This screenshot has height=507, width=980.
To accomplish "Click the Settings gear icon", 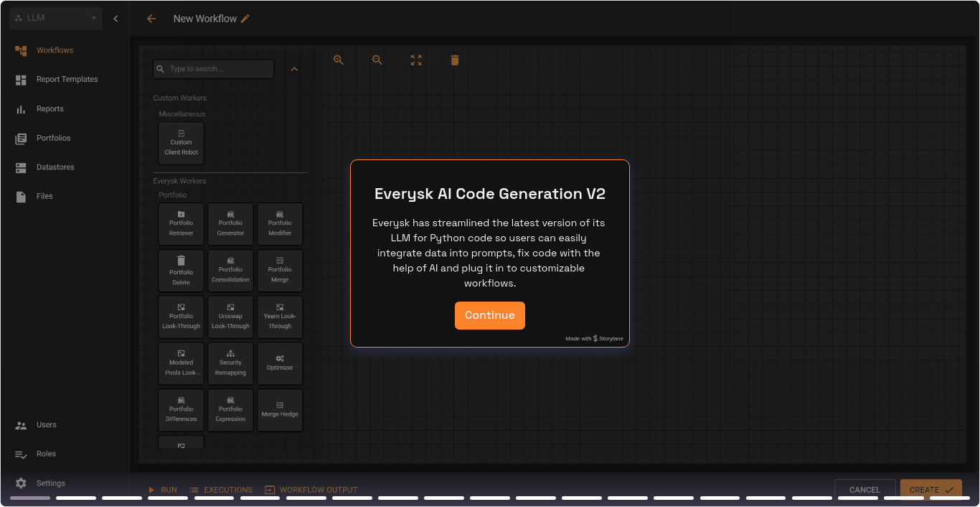I will (21, 483).
